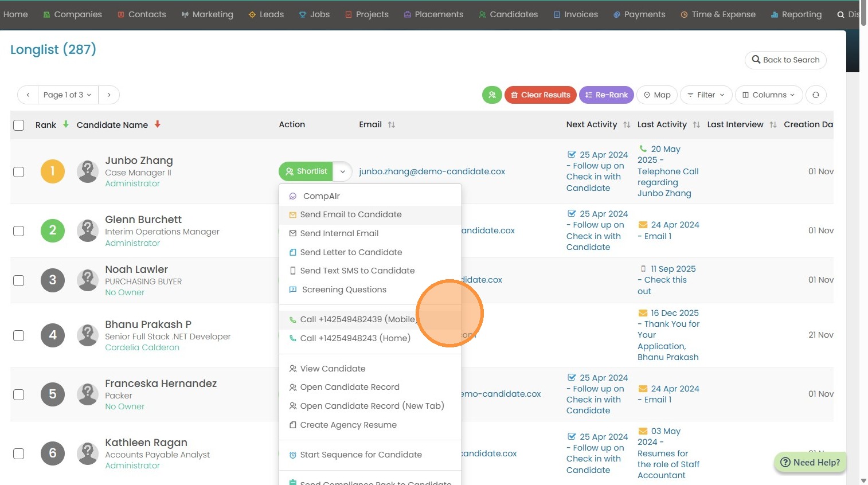Open Noah Lawler's 'Check this out' activity
The width and height of the screenshot is (868, 485).
pyautogui.click(x=667, y=280)
